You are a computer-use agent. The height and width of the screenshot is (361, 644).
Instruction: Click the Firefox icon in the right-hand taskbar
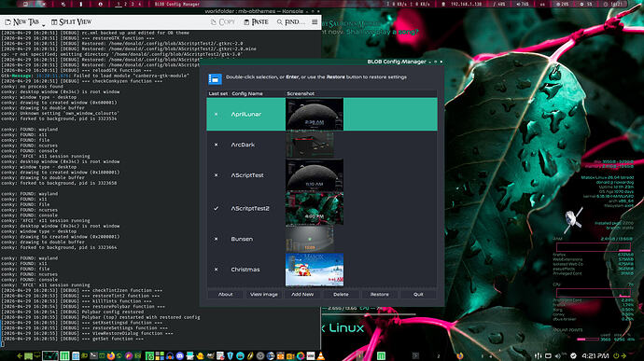(x=460, y=355)
